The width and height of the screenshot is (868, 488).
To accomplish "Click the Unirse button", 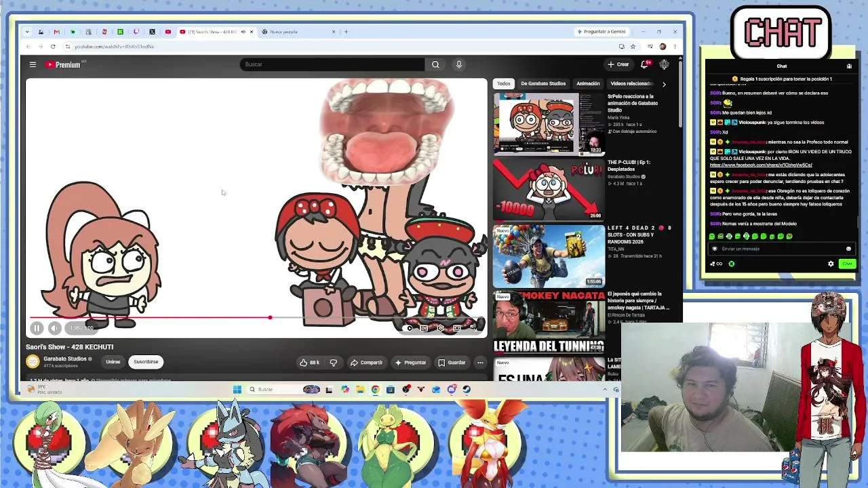I will 113,362.
